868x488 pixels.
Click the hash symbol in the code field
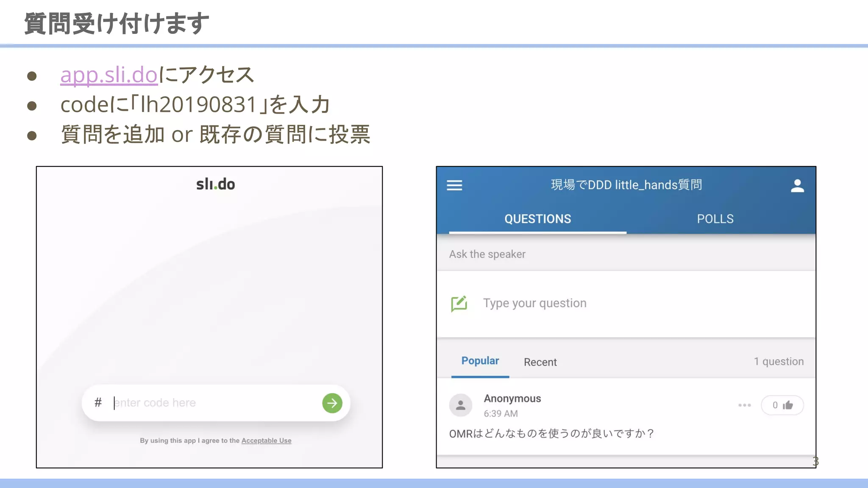pos(98,402)
